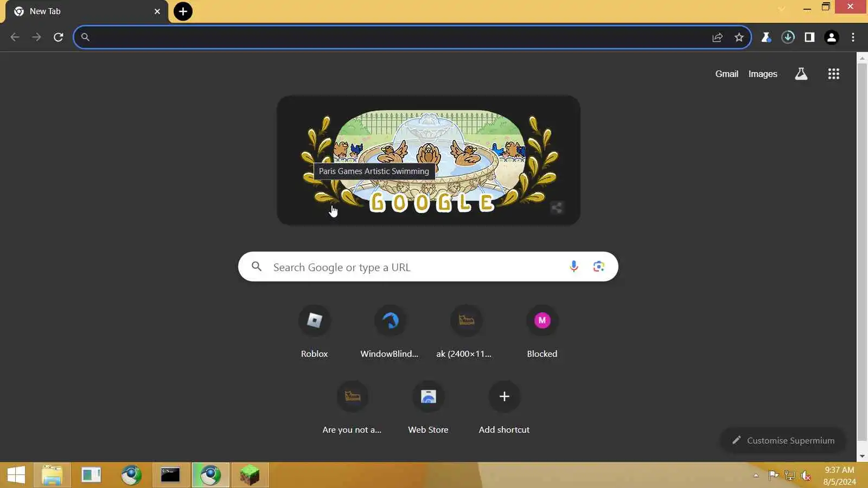This screenshot has width=868, height=488.
Task: Open the WindowBlinds shortcut
Action: click(x=390, y=331)
